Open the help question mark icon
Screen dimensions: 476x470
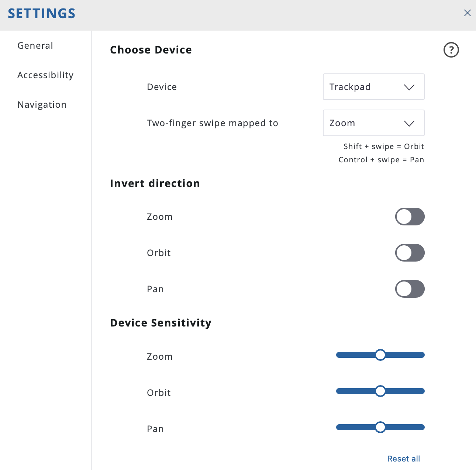point(451,50)
